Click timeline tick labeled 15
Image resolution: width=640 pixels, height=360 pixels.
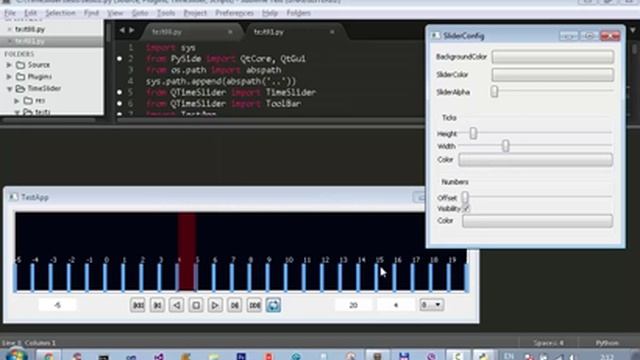(376, 278)
